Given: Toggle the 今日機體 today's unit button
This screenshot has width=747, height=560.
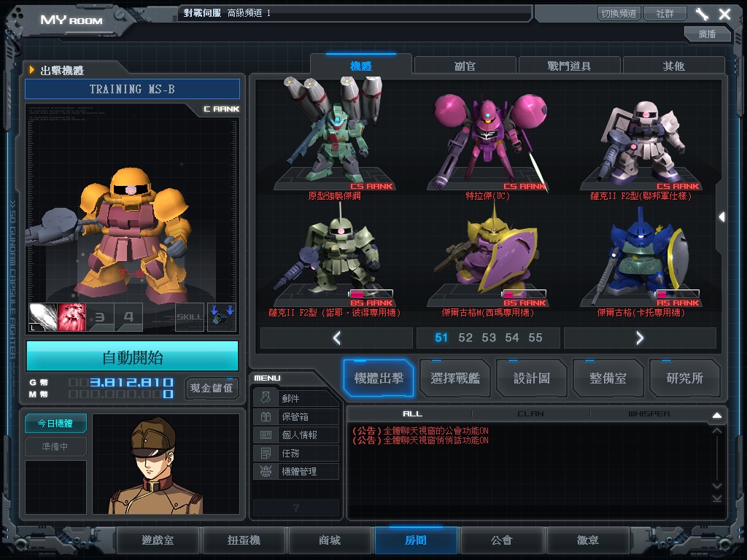Looking at the screenshot, I should 55,423.
